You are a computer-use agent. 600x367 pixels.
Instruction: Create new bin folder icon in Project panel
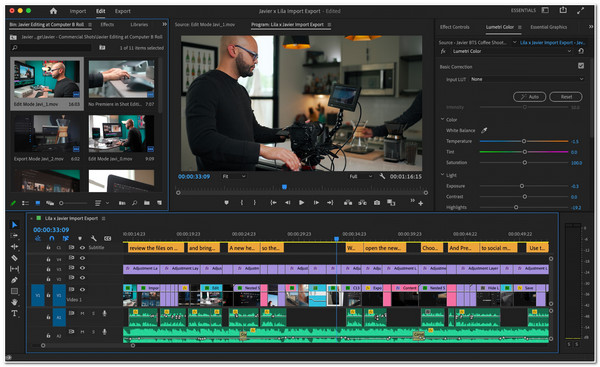(x=147, y=203)
